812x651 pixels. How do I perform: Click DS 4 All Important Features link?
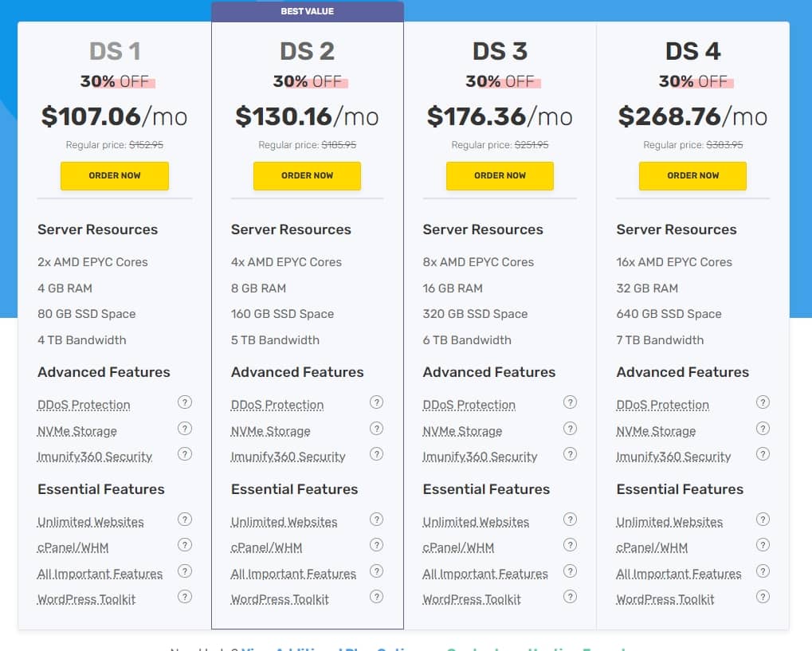(x=679, y=574)
